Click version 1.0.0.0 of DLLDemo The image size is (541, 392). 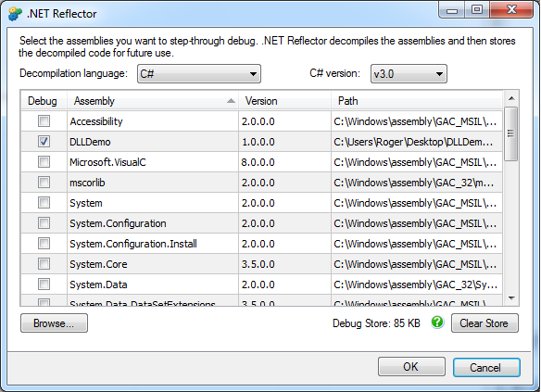(258, 142)
